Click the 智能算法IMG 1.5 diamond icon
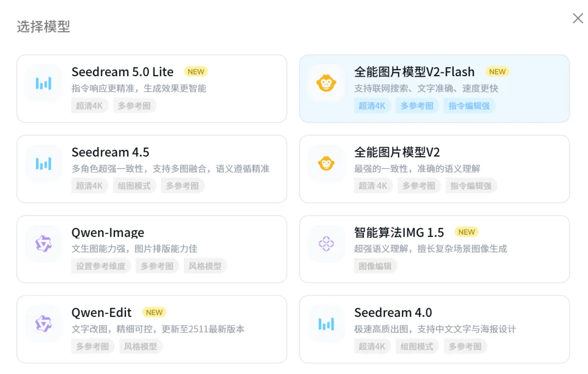This screenshot has height=374, width=588. [326, 244]
